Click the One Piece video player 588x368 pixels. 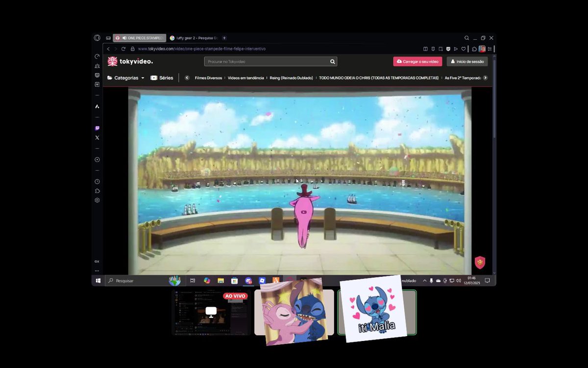coord(300,181)
